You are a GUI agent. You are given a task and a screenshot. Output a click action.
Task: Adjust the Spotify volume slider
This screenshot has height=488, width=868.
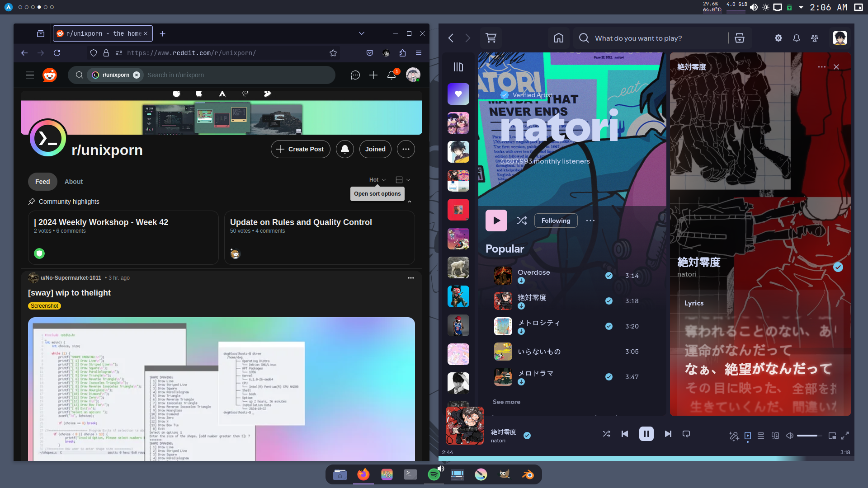click(810, 436)
